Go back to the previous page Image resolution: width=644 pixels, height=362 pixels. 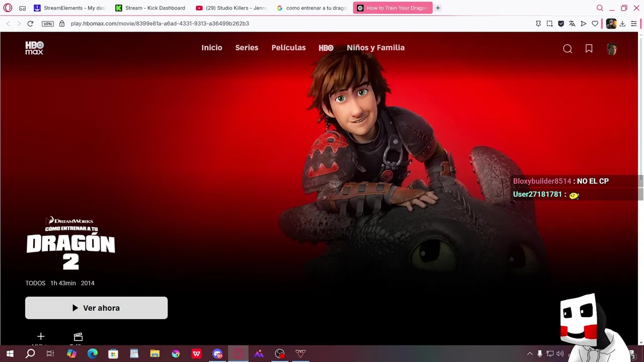pos(8,24)
